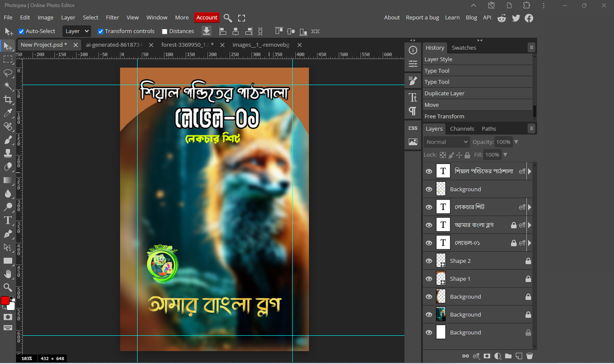Open the Layer auto-select dropdown
The width and height of the screenshot is (614, 364).
click(x=77, y=31)
